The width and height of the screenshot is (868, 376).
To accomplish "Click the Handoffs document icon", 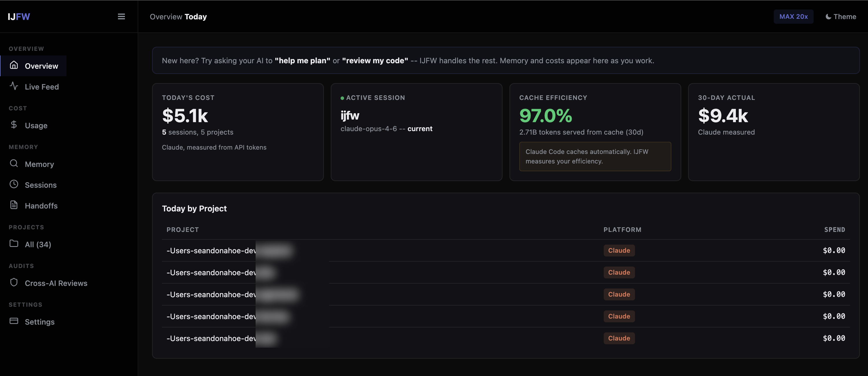I will point(14,205).
